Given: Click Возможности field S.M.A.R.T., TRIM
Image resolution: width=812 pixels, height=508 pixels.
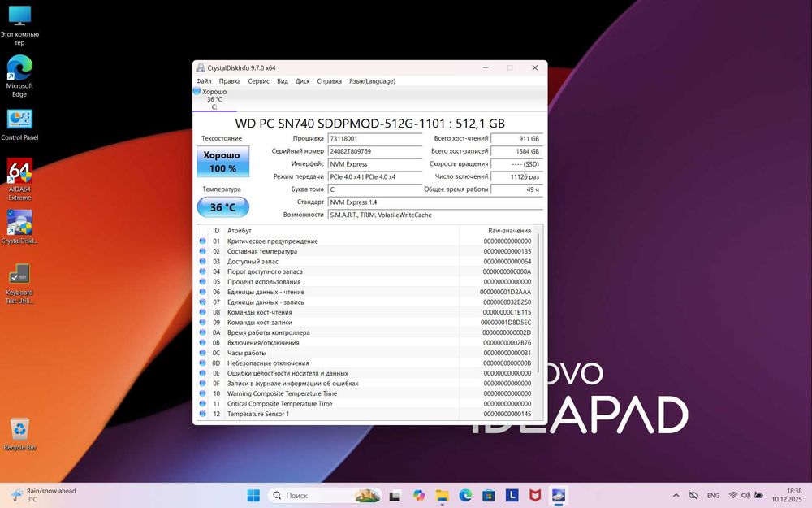Looking at the screenshot, I should pos(435,215).
